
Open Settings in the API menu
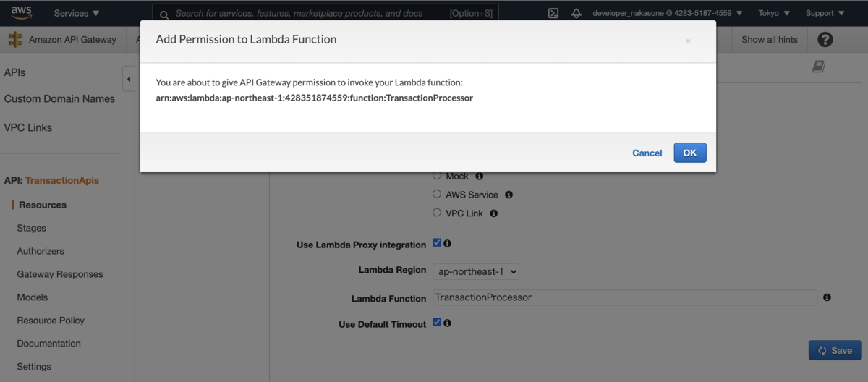pos(34,367)
